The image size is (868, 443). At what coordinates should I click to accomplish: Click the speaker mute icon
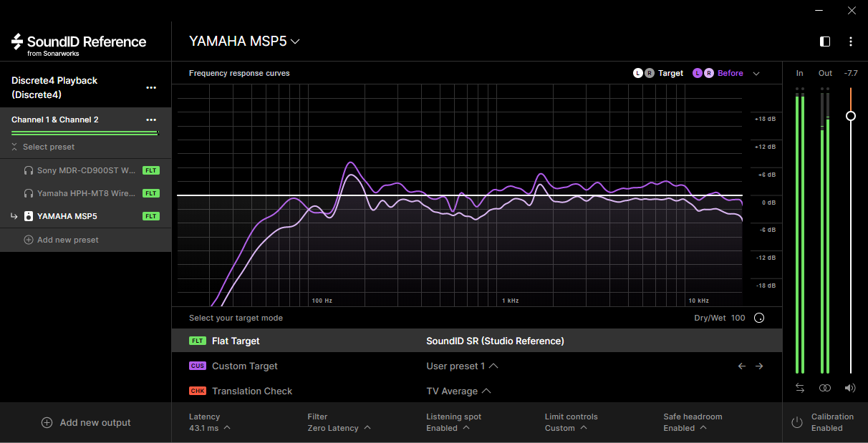click(x=850, y=388)
